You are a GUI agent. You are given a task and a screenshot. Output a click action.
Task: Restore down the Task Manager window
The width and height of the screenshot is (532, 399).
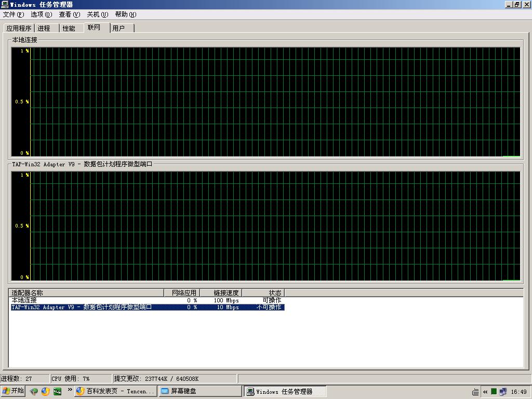tap(517, 4)
